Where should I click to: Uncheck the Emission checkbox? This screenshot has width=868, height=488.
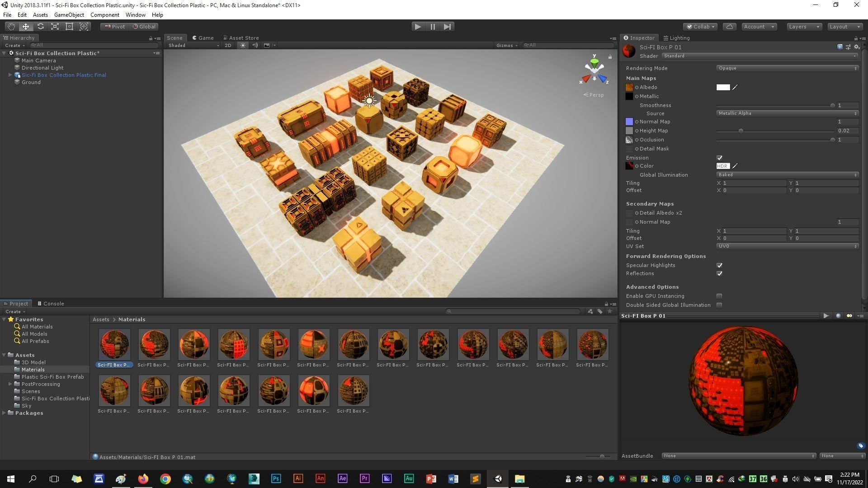(x=719, y=158)
